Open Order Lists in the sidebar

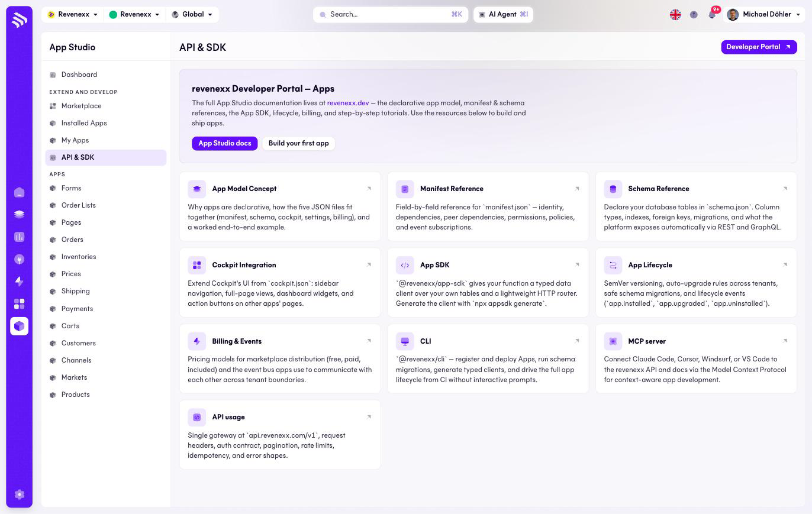pyautogui.click(x=105, y=205)
